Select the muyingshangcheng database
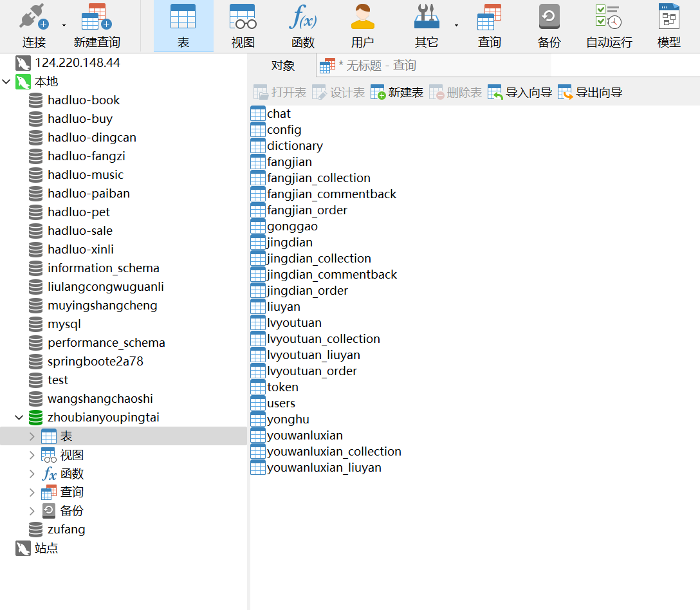Image resolution: width=700 pixels, height=610 pixels. click(102, 306)
